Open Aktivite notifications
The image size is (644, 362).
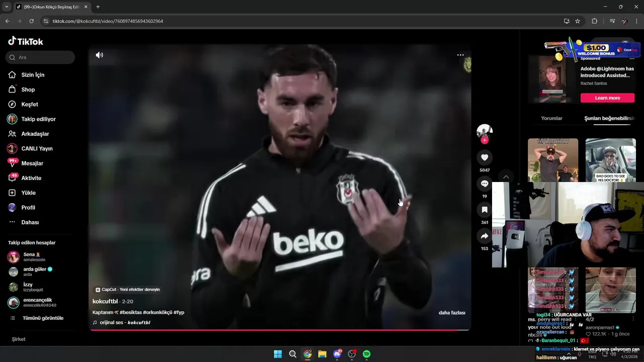coord(31,178)
